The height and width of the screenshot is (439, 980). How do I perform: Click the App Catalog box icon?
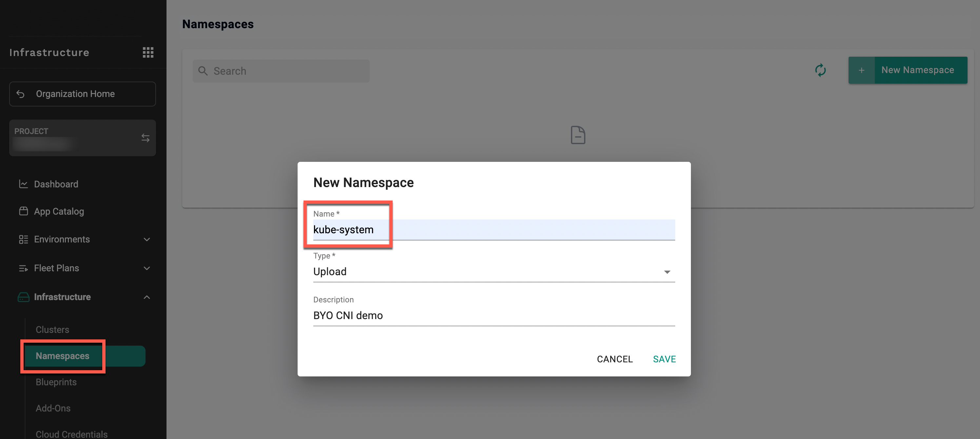pyautogui.click(x=23, y=211)
